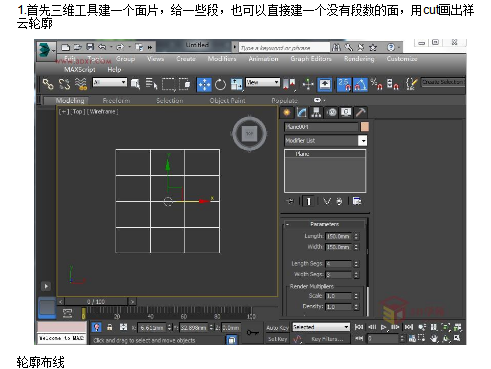Activate the Select and Move tool
Viewport: 491px width, 369px height.
click(x=204, y=84)
